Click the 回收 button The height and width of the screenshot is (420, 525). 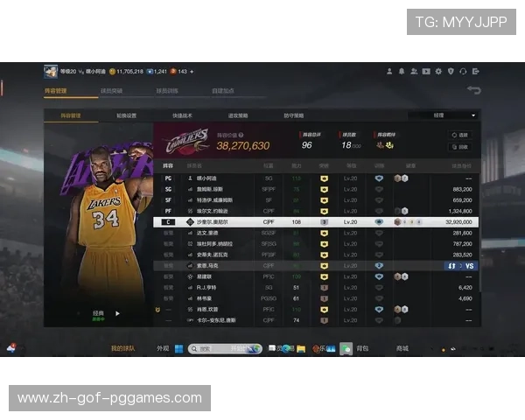coord(460,147)
